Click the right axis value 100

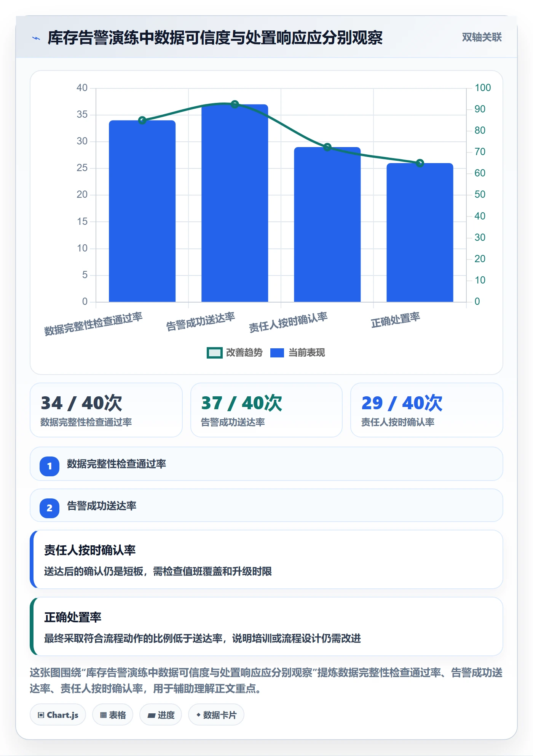[x=483, y=88]
